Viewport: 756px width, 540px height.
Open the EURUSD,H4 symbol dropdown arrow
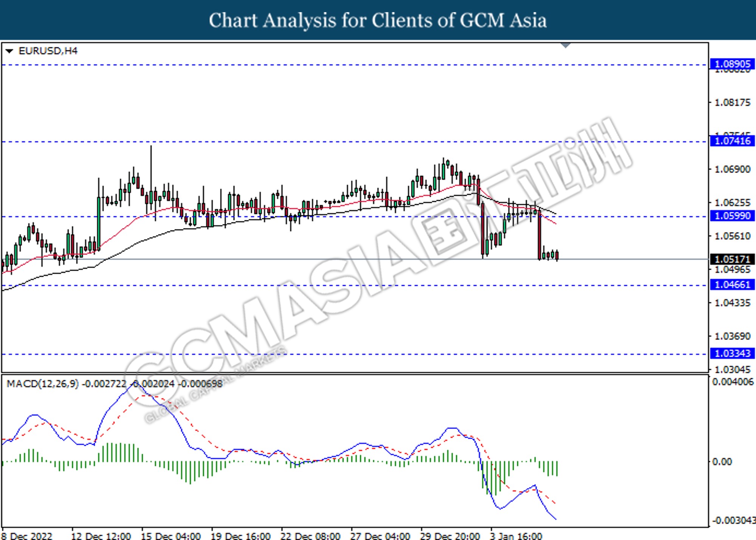(x=9, y=51)
